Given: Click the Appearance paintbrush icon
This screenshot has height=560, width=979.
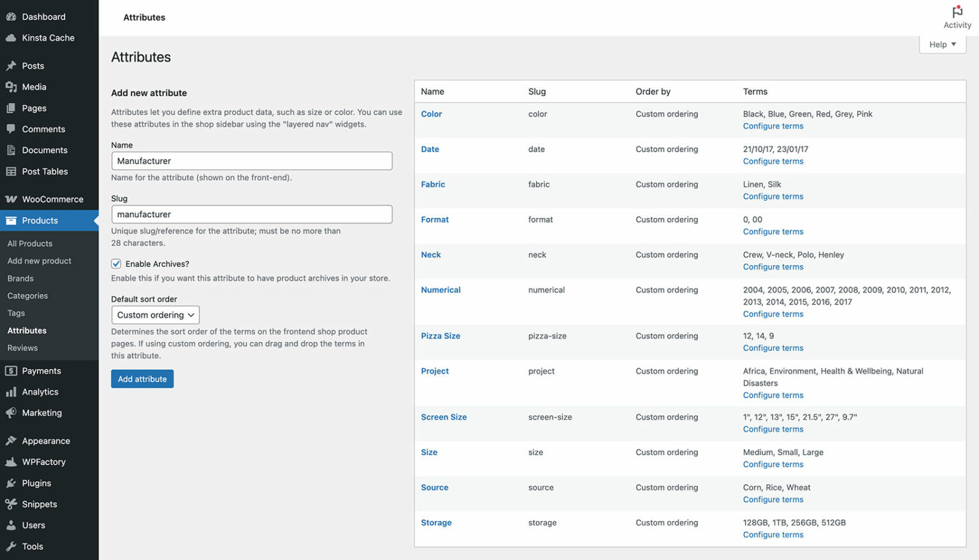Looking at the screenshot, I should coord(11,441).
